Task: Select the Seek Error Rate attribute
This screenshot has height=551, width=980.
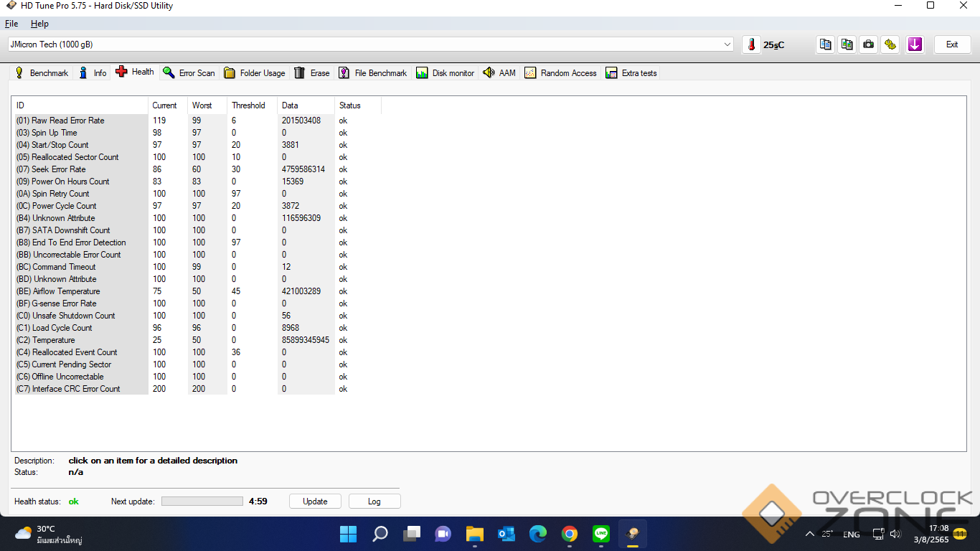Action: (x=51, y=169)
